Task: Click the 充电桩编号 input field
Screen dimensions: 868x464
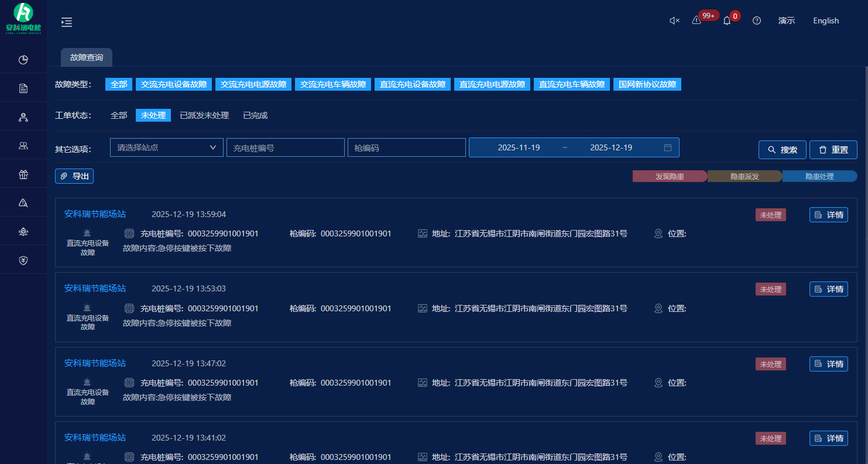Action: [x=286, y=148]
